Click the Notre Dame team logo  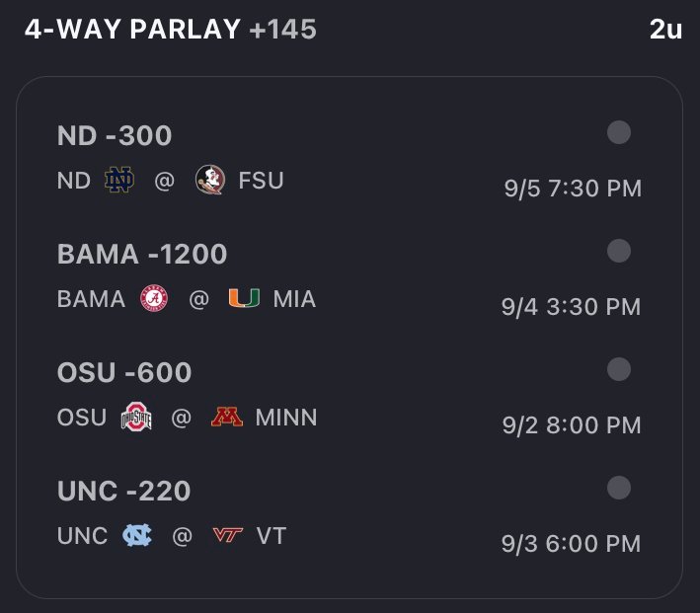[x=119, y=180]
